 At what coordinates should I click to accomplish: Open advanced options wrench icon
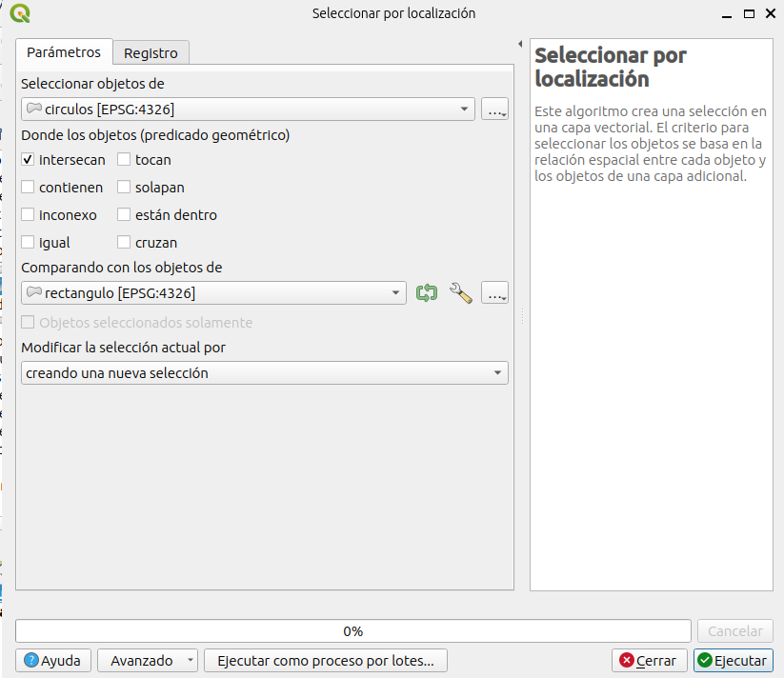[x=461, y=293]
